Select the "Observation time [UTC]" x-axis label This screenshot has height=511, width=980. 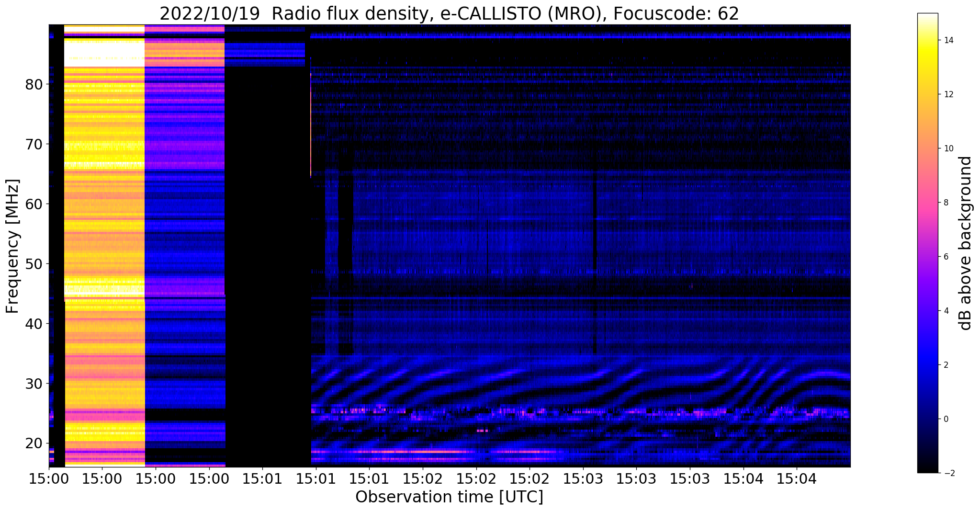(449, 497)
